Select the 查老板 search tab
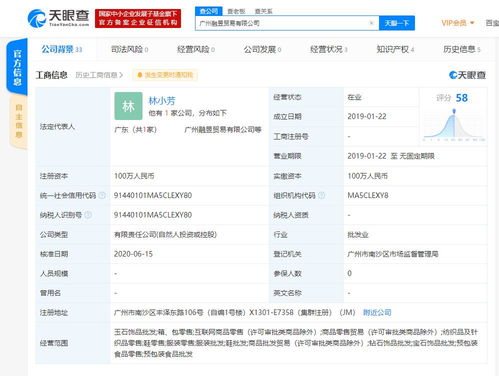 coord(236,11)
